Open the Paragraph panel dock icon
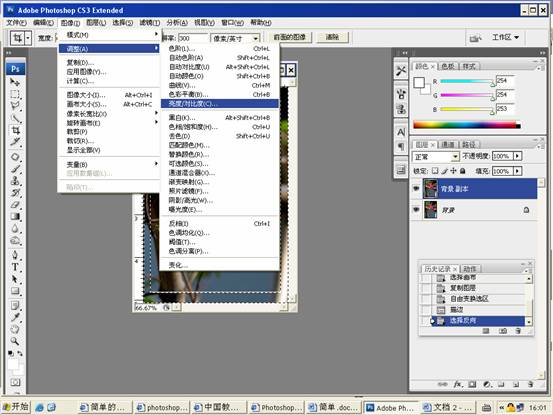Screen dimensions: 553x415 [401, 146]
